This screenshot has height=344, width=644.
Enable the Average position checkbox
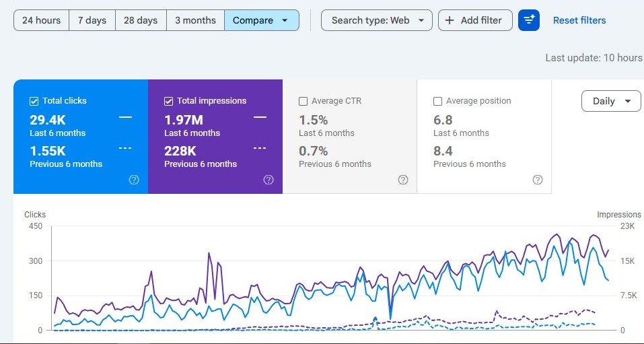(x=438, y=101)
